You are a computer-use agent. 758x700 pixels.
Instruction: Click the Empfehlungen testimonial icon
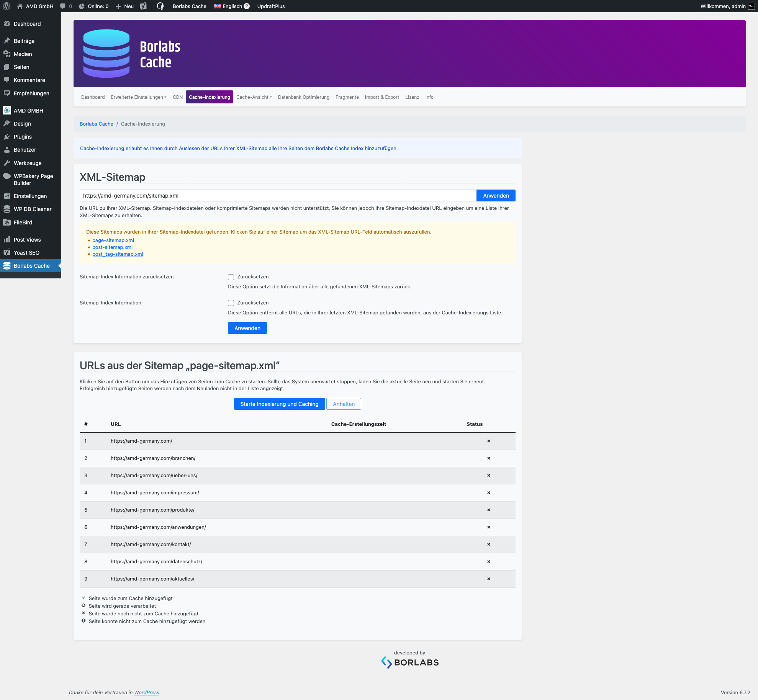point(7,93)
